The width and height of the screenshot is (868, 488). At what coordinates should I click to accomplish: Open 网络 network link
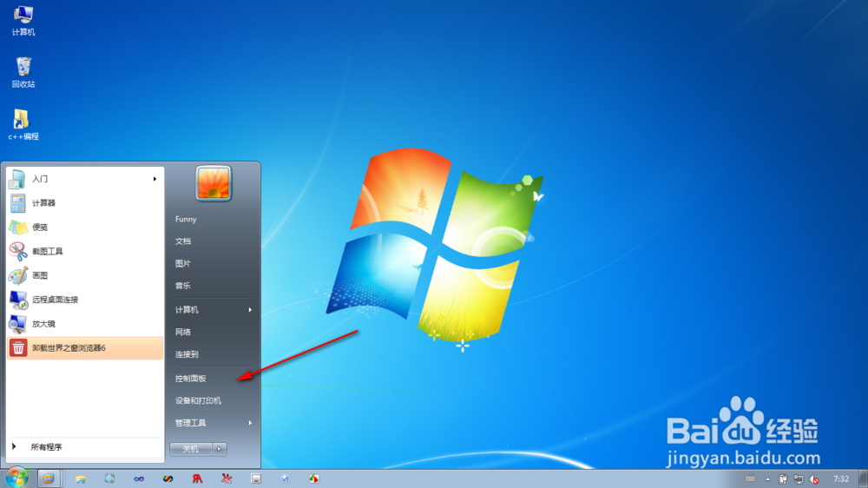214,332
